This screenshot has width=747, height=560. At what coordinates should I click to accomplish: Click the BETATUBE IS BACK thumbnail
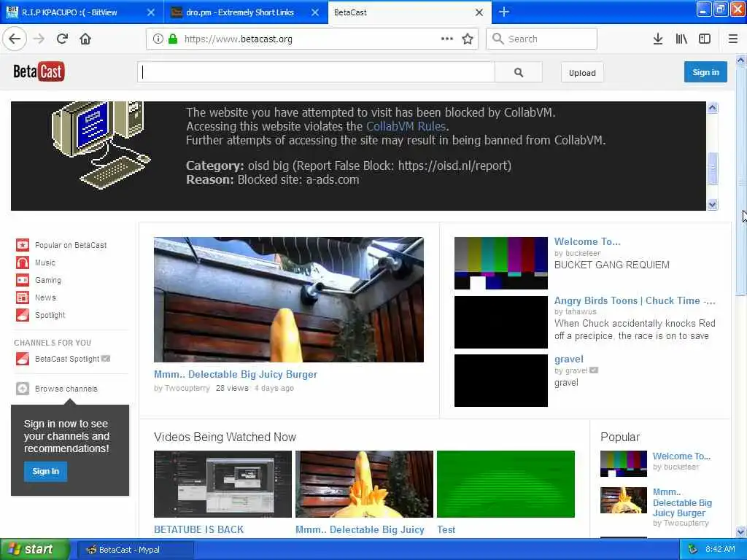(x=222, y=484)
